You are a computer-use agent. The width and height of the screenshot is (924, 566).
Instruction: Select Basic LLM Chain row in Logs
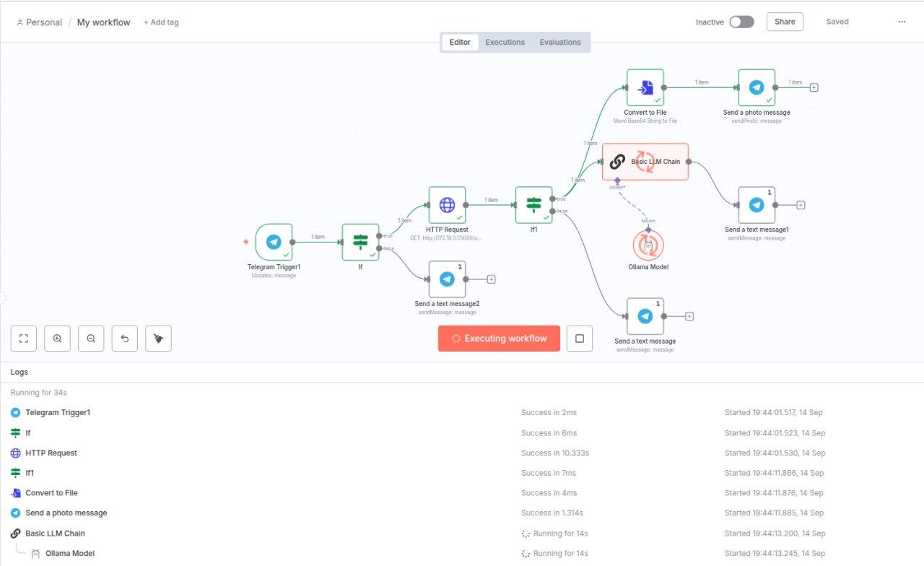point(462,534)
